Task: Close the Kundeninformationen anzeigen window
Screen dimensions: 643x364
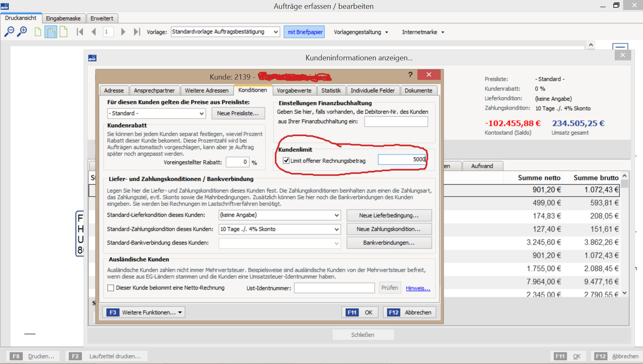Action: [x=622, y=55]
